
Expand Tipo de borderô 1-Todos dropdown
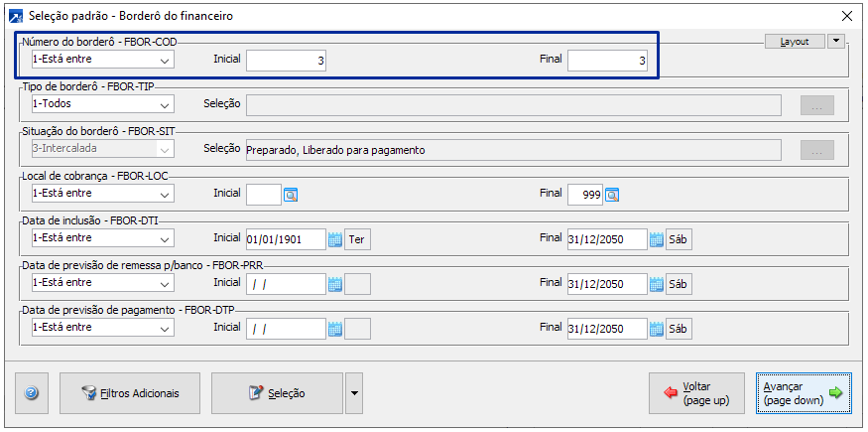click(x=164, y=104)
